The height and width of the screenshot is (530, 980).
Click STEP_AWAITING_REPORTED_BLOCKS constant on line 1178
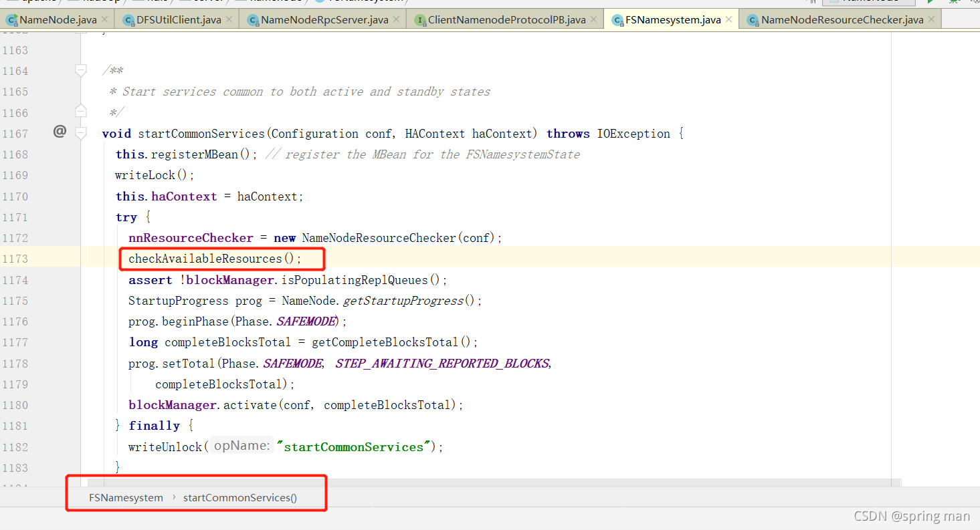pyautogui.click(x=442, y=364)
